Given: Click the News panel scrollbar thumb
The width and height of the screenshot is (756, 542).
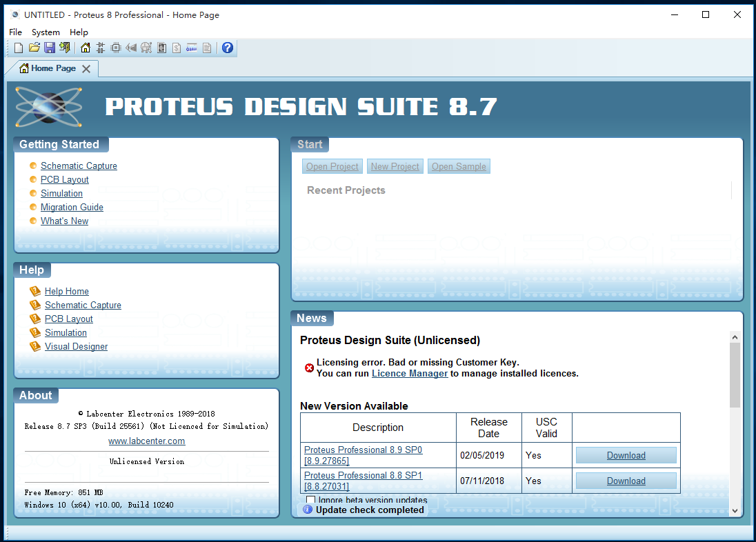Looking at the screenshot, I should point(735,375).
